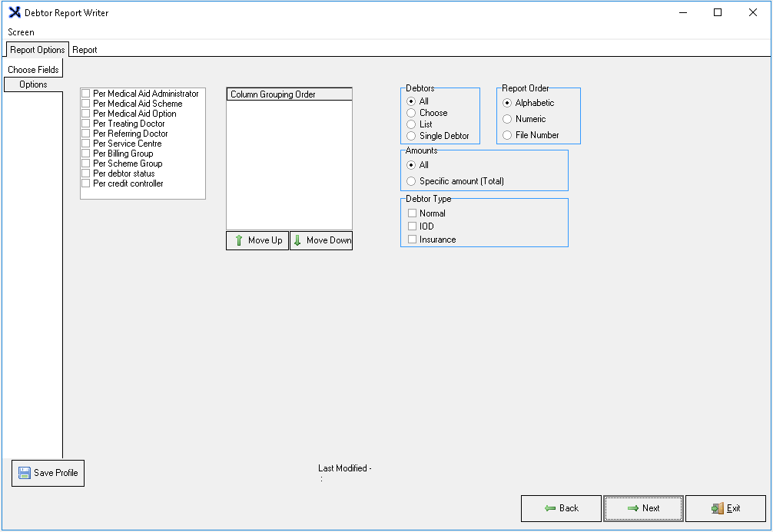This screenshot has height=532, width=773.
Task: Tick the Per credit controller checkbox
Action: [x=86, y=183]
